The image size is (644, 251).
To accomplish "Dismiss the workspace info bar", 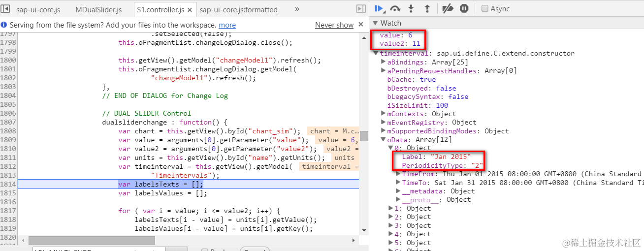I will click(x=361, y=25).
